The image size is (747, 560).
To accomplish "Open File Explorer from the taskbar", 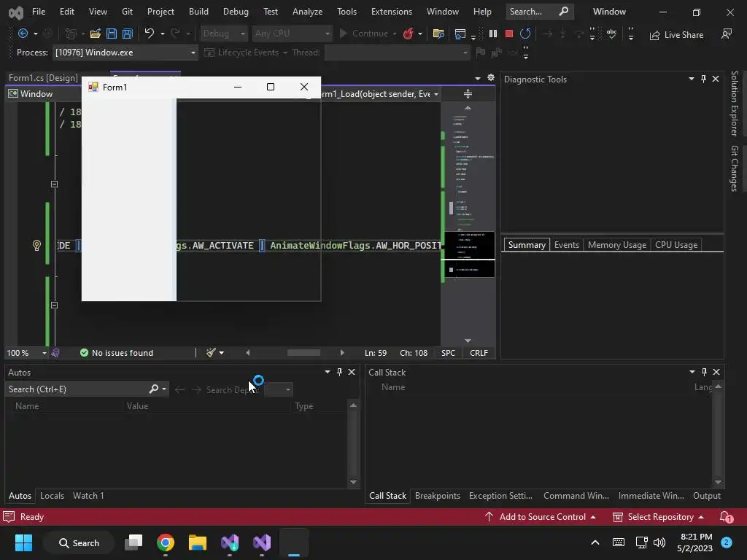I will (x=197, y=542).
